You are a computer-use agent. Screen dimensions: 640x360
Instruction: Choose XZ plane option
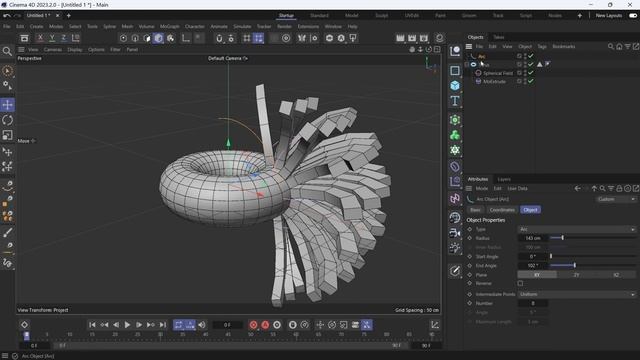pos(616,275)
